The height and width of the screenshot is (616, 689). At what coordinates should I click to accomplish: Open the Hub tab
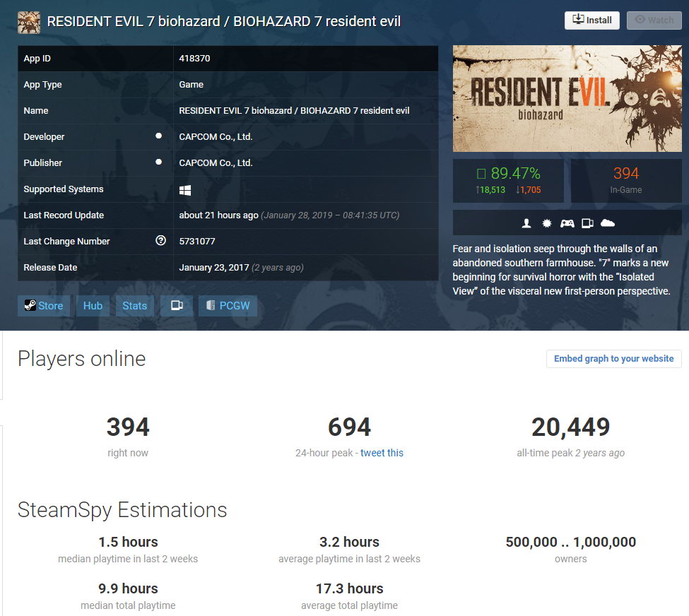pyautogui.click(x=92, y=306)
